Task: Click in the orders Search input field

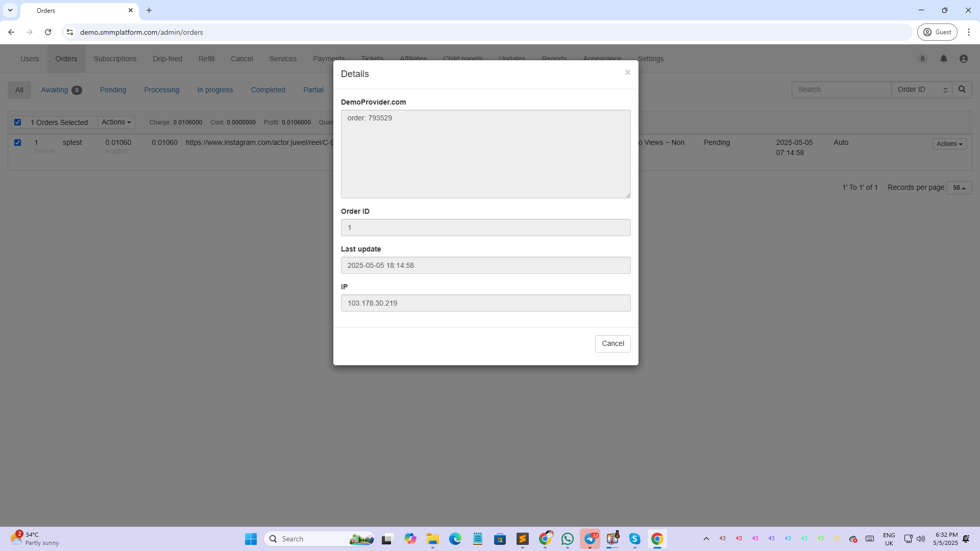Action: 841,90
